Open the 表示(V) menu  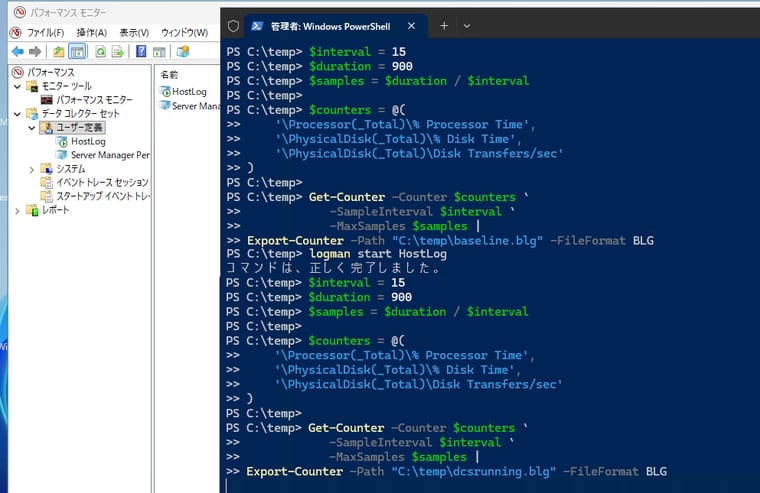(134, 32)
